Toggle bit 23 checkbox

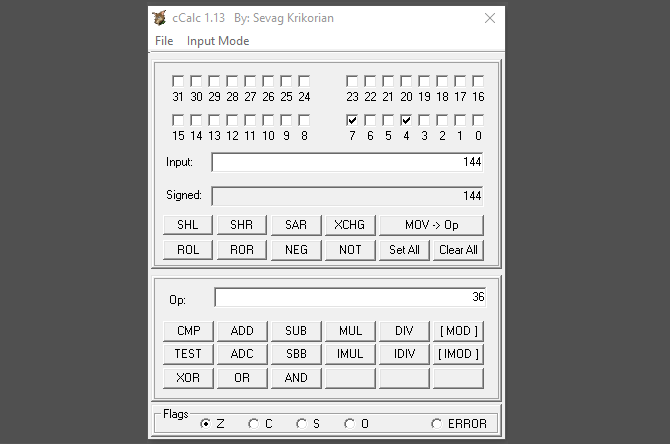point(352,81)
